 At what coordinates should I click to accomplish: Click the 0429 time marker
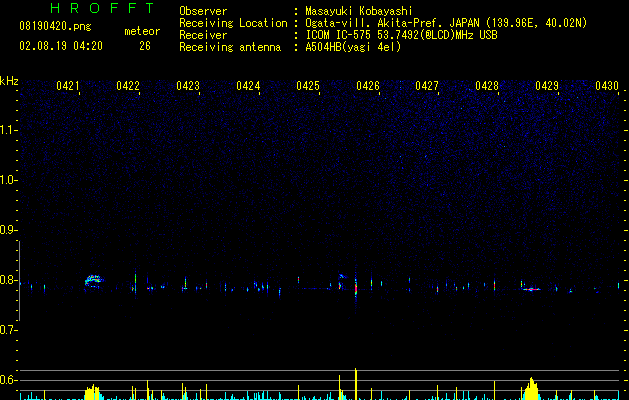[547, 86]
